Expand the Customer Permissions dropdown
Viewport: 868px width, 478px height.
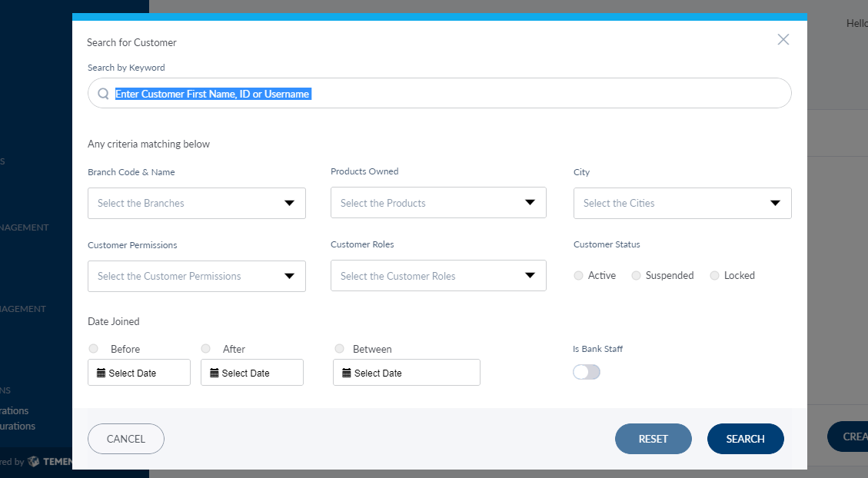pyautogui.click(x=197, y=276)
